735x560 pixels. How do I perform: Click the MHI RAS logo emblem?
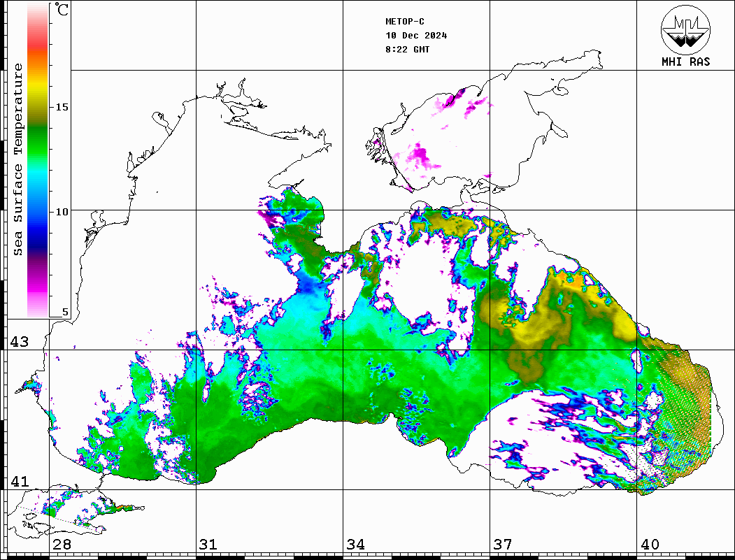(685, 29)
